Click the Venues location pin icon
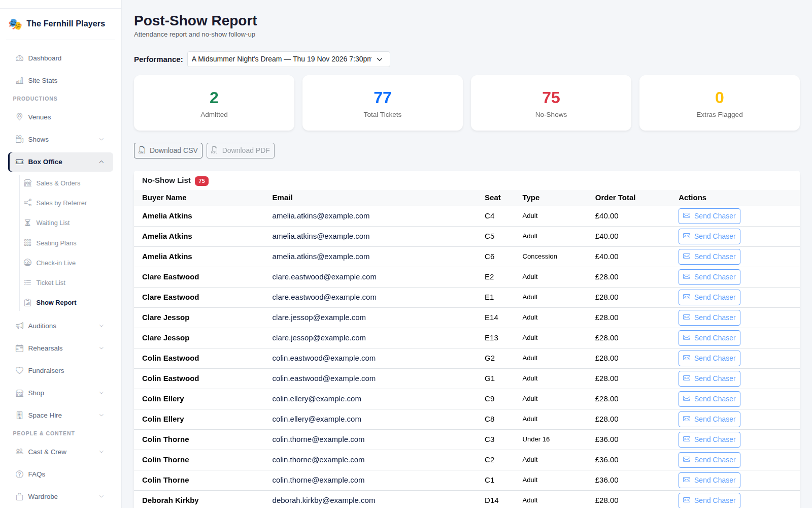 (x=19, y=117)
